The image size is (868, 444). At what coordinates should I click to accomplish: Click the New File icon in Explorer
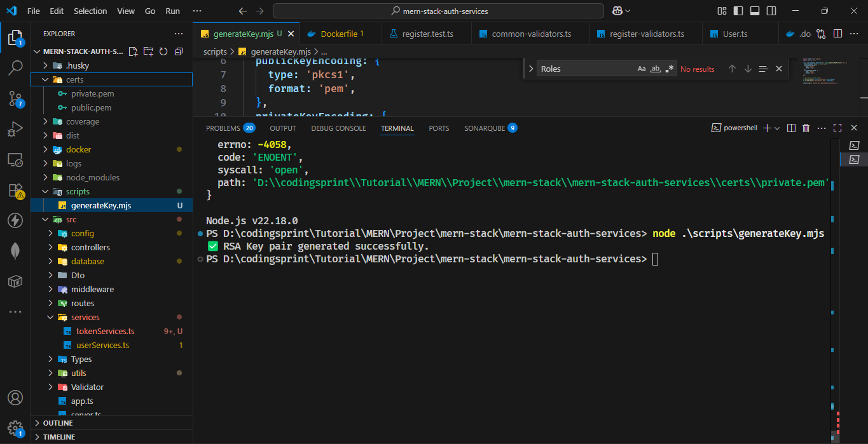[x=134, y=51]
